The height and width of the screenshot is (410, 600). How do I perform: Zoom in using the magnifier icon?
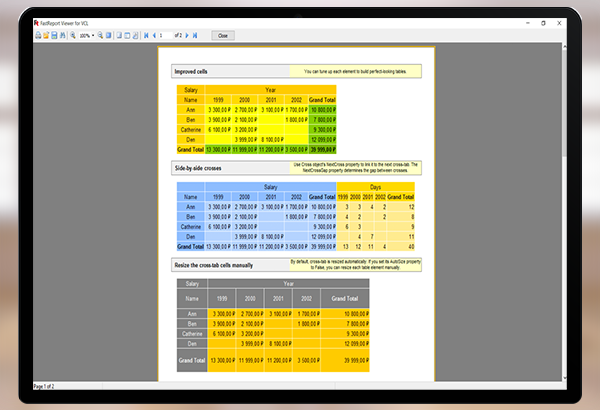[x=73, y=35]
